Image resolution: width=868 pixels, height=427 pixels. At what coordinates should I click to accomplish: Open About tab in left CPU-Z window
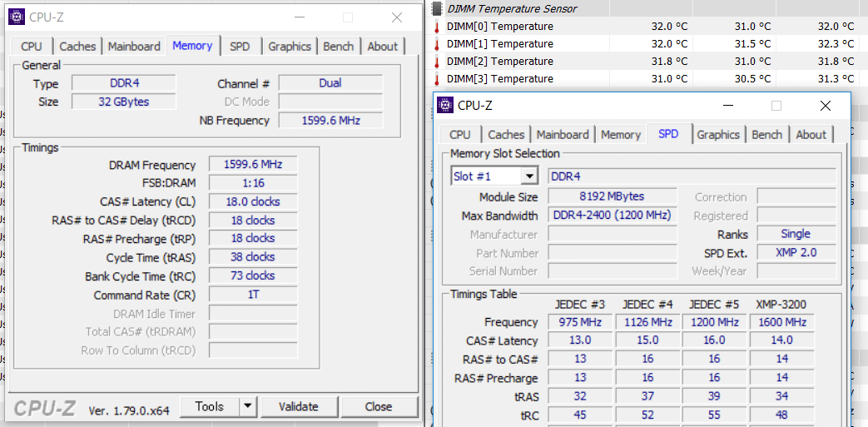pyautogui.click(x=383, y=47)
